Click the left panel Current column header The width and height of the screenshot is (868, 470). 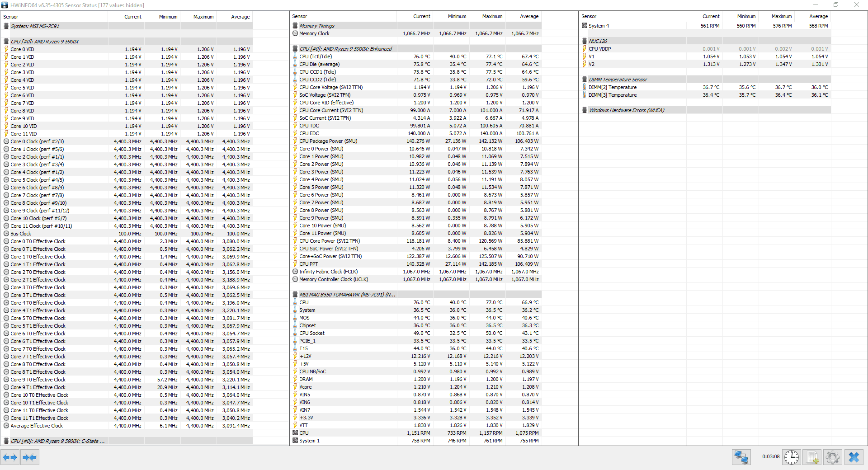point(126,17)
